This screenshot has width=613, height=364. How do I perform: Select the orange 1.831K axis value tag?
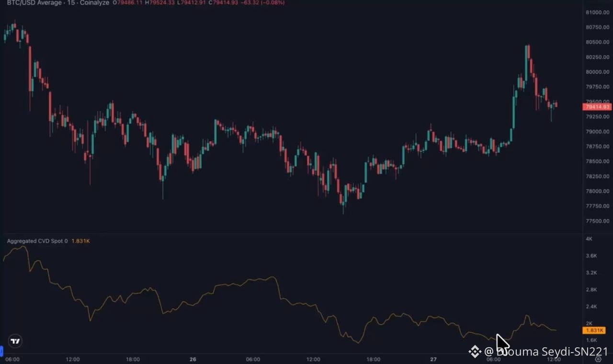click(594, 330)
